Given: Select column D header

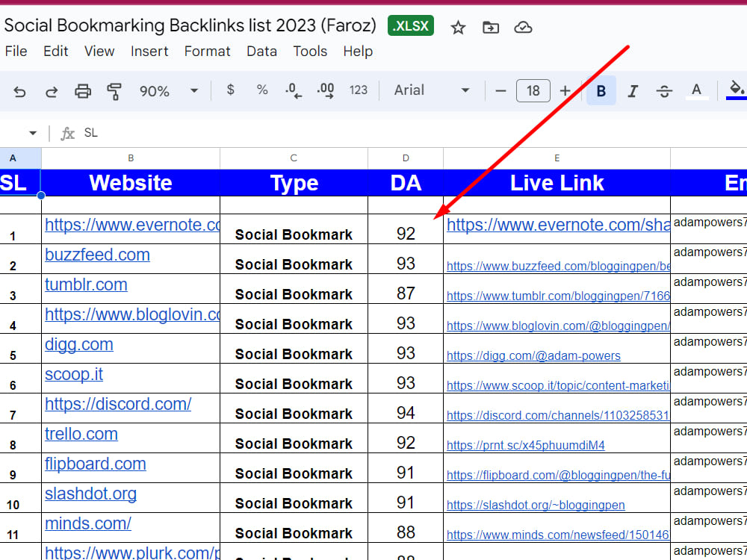Looking at the screenshot, I should click(x=406, y=158).
